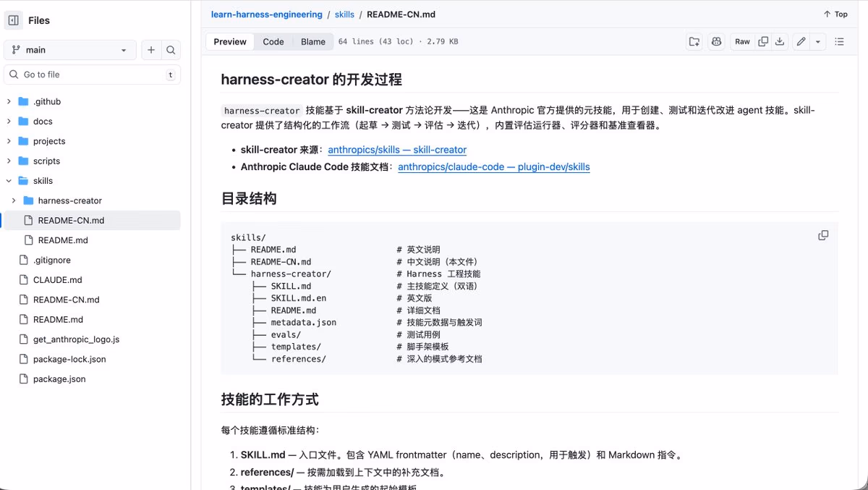Screen dimensions: 868x490
Task: Edit this file with the pencil icon
Action: click(800, 41)
